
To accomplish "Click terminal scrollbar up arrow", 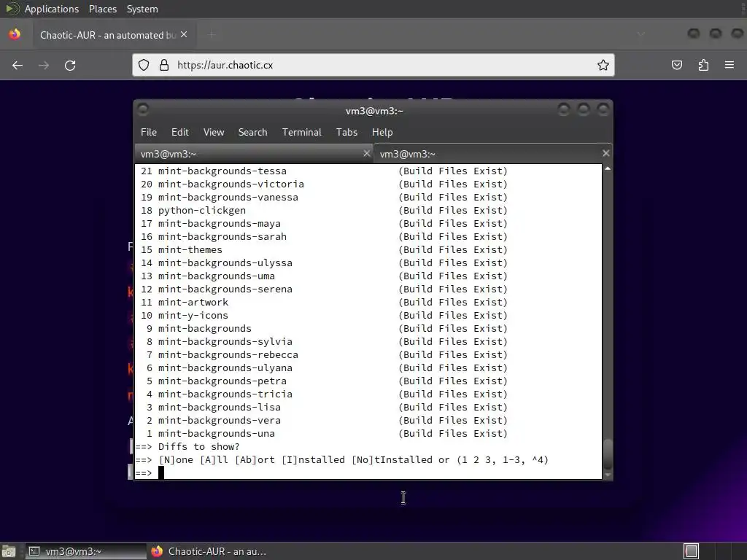I will point(608,168).
